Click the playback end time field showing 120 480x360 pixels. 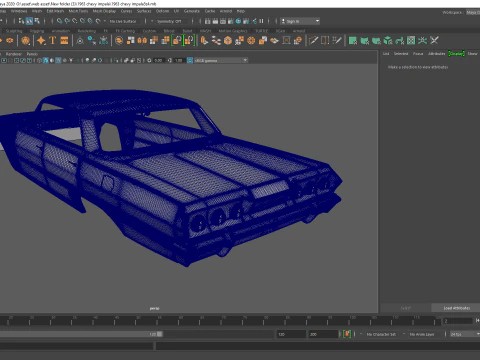pos(291,334)
